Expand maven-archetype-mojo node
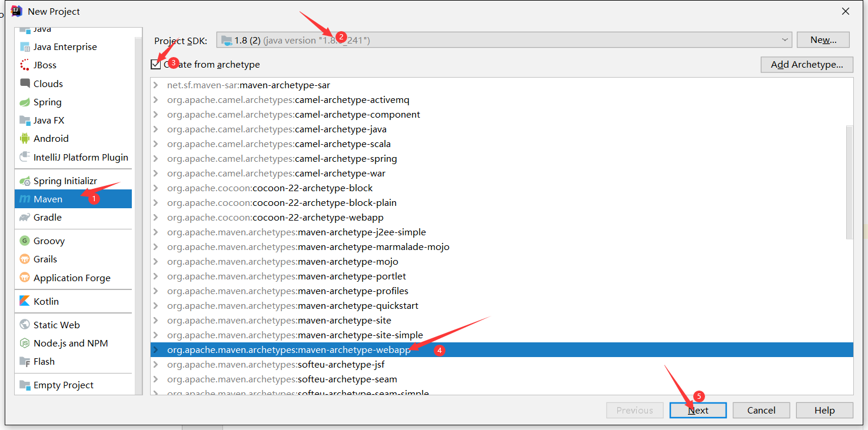Viewport: 868px width, 430px height. click(156, 262)
